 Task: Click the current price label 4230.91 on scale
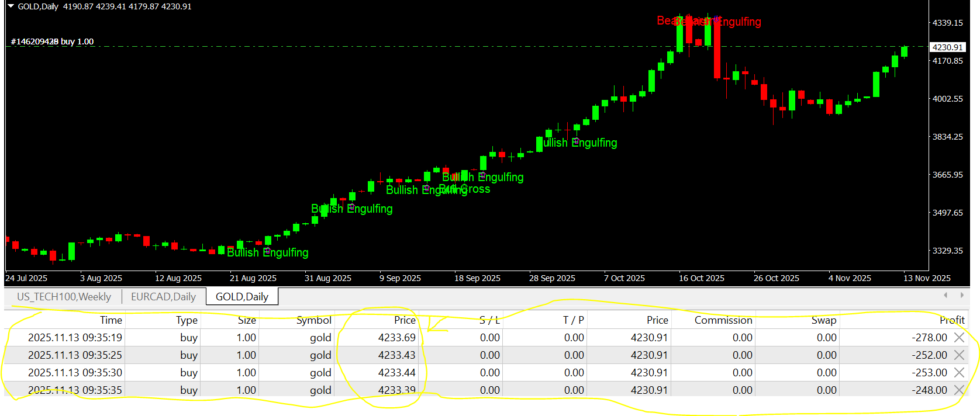[x=947, y=47]
